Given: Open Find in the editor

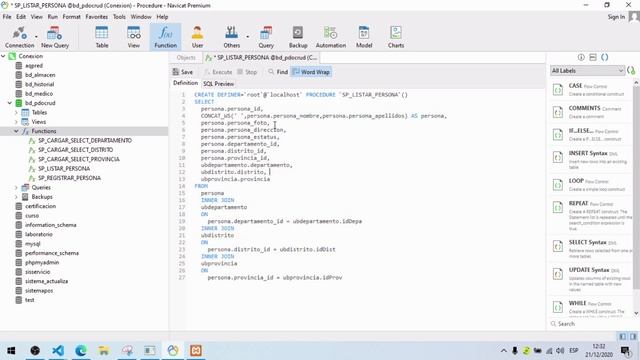Looking at the screenshot, I should click(x=278, y=72).
